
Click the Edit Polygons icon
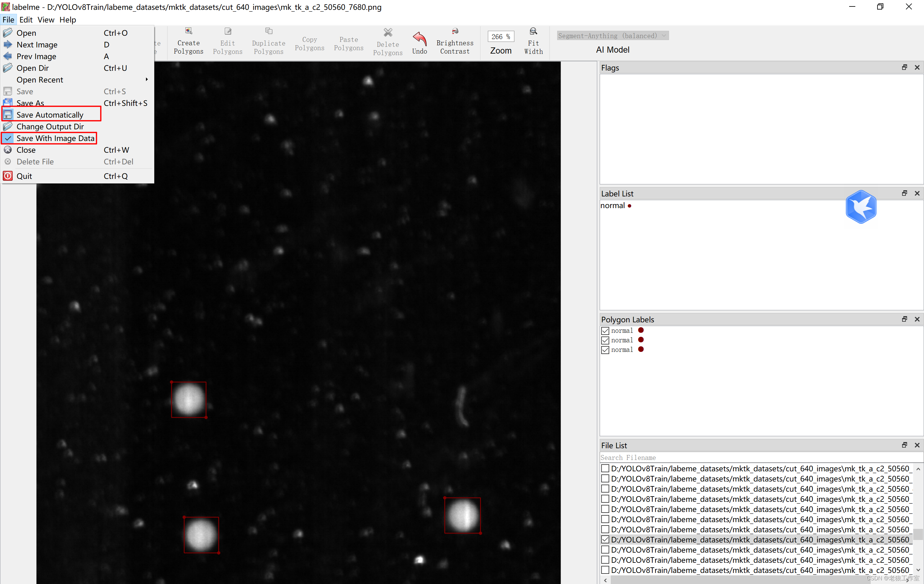point(228,31)
